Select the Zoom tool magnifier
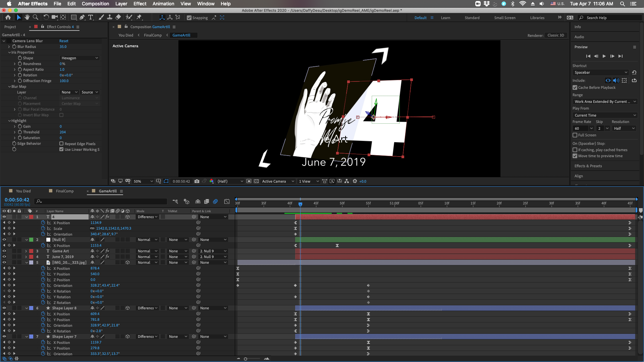This screenshot has width=644, height=362. click(x=36, y=17)
